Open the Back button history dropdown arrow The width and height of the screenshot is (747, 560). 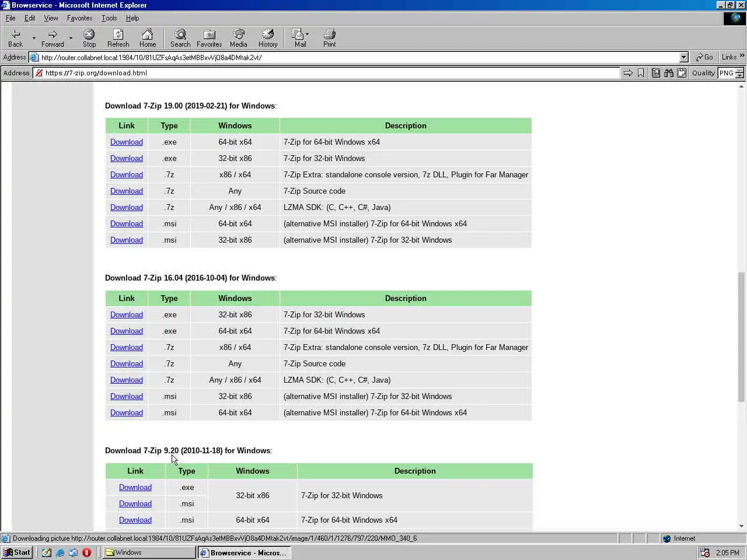pos(34,38)
